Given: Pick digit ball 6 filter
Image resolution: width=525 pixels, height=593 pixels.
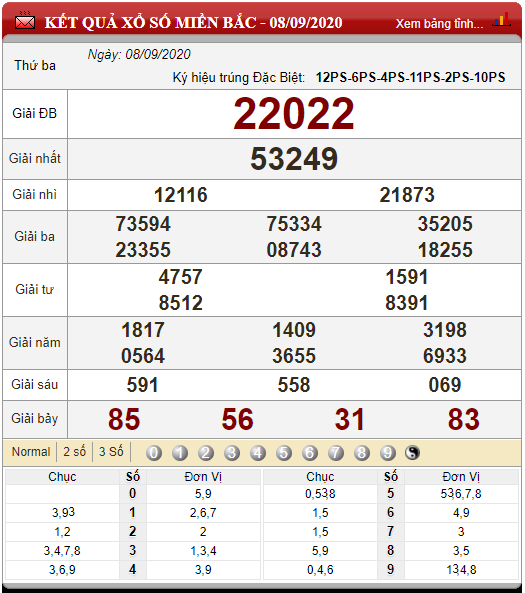Looking at the screenshot, I should tap(310, 453).
